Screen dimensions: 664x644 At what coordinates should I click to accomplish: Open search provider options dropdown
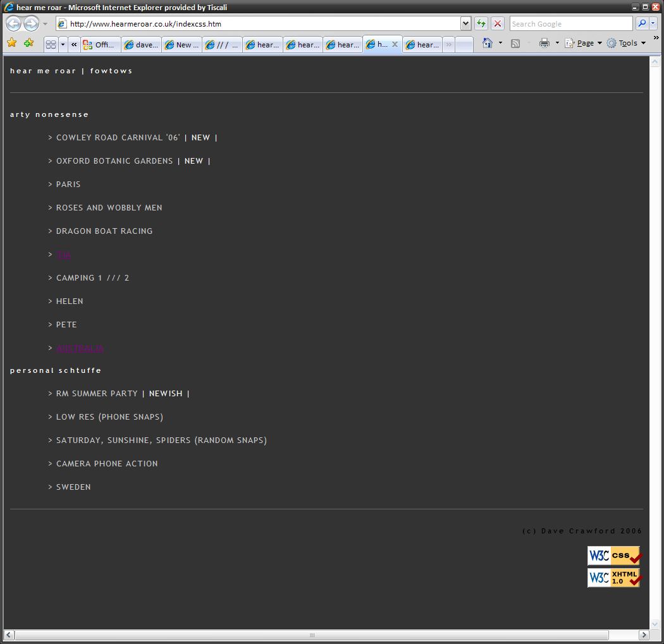tap(653, 23)
